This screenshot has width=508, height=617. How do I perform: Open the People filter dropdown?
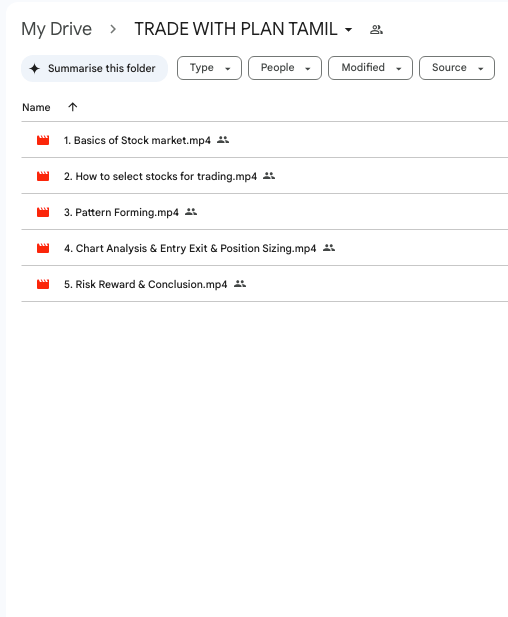285,68
